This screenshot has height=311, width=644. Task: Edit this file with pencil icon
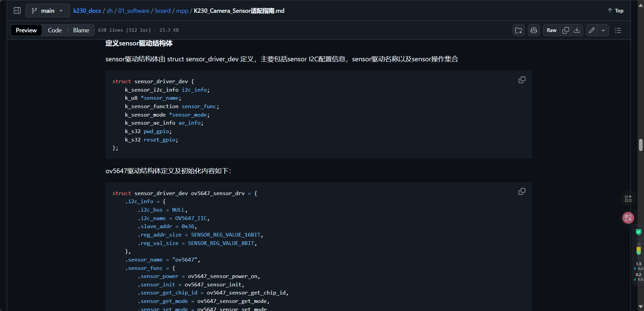(x=592, y=30)
